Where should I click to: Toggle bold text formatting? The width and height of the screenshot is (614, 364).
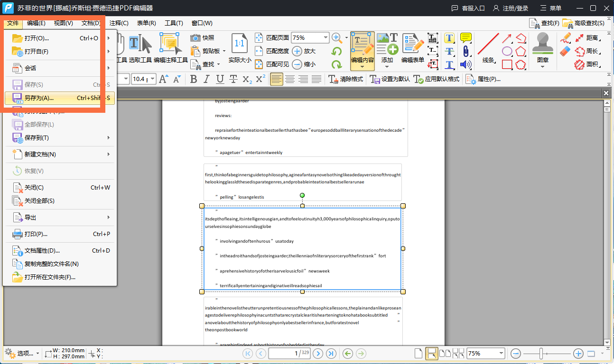[x=194, y=79]
